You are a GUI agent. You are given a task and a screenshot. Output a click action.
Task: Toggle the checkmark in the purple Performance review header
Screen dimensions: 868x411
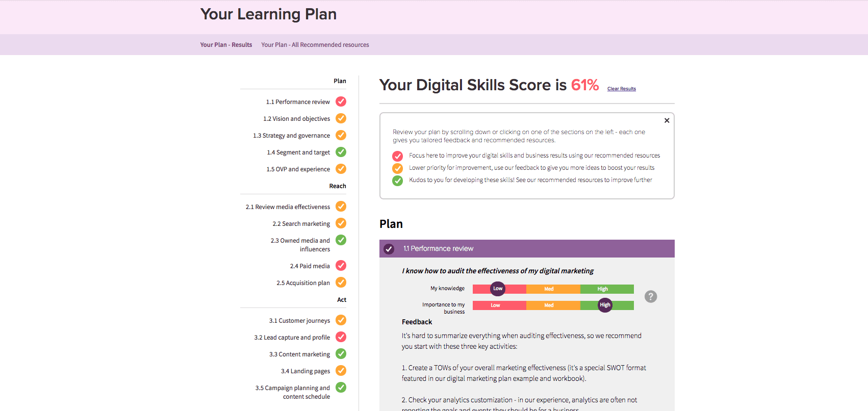(x=389, y=249)
